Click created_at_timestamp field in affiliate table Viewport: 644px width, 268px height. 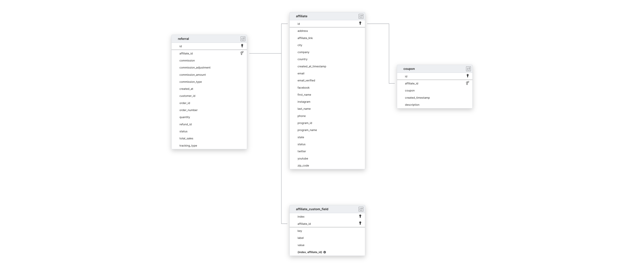point(312,66)
